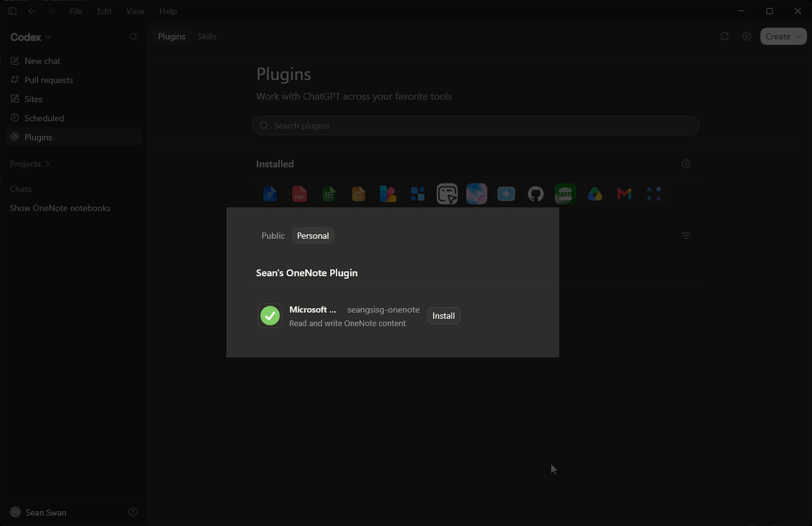Select Plugins in the sidebar
Image resolution: width=812 pixels, height=526 pixels.
point(74,137)
